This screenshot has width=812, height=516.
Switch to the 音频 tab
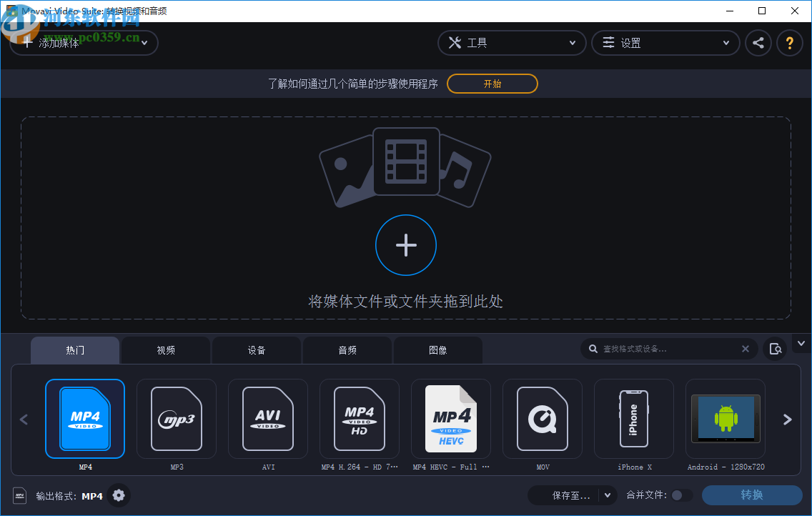[347, 349]
